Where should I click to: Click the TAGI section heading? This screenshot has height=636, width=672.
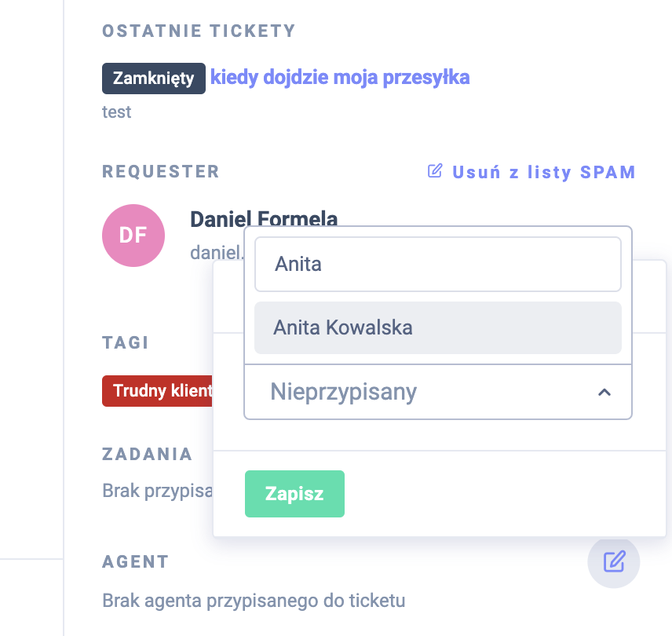126,342
